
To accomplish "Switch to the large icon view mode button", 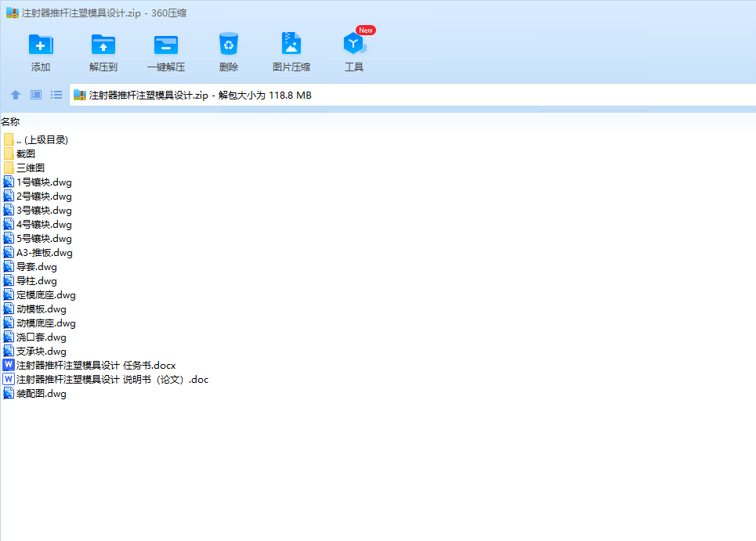I will (x=36, y=95).
